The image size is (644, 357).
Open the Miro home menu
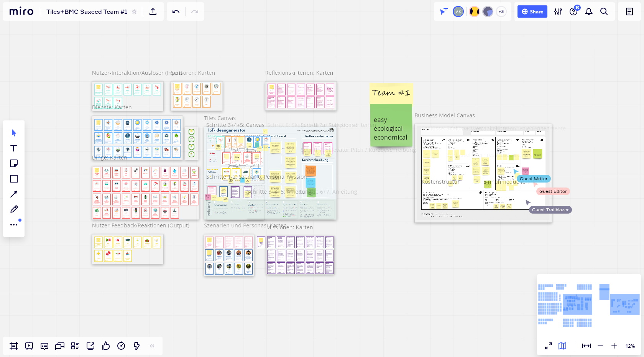[21, 11]
